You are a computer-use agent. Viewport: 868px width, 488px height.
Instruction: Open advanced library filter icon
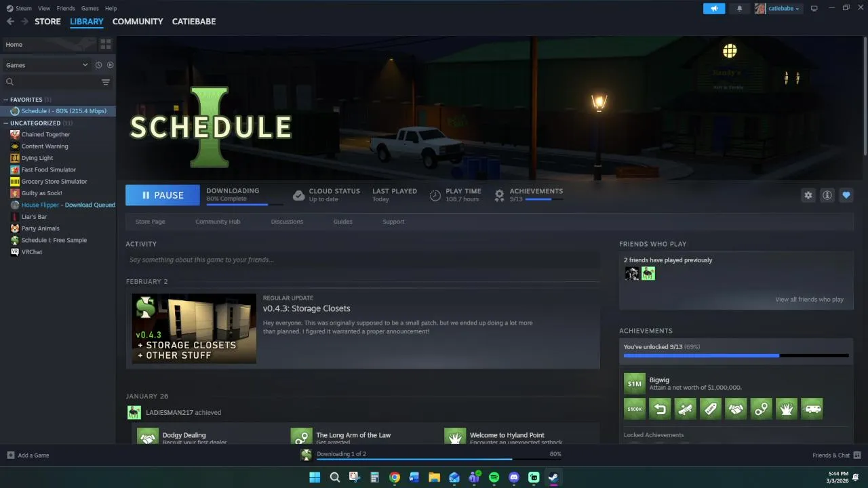click(x=106, y=82)
